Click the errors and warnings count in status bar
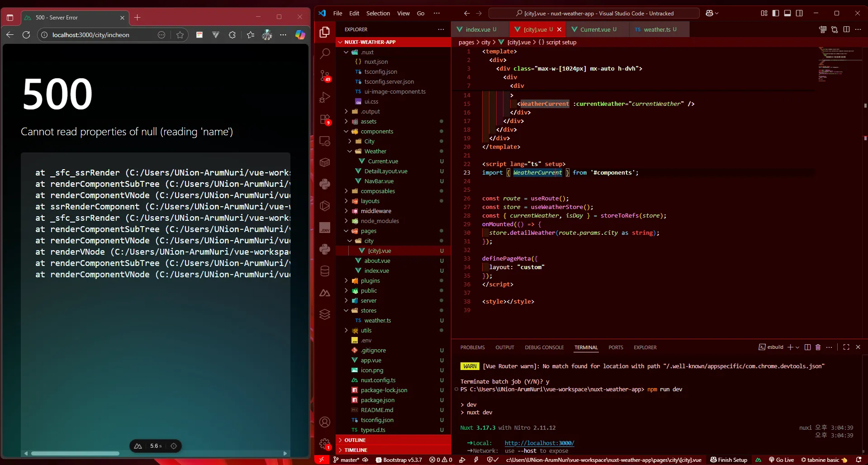 click(x=441, y=460)
